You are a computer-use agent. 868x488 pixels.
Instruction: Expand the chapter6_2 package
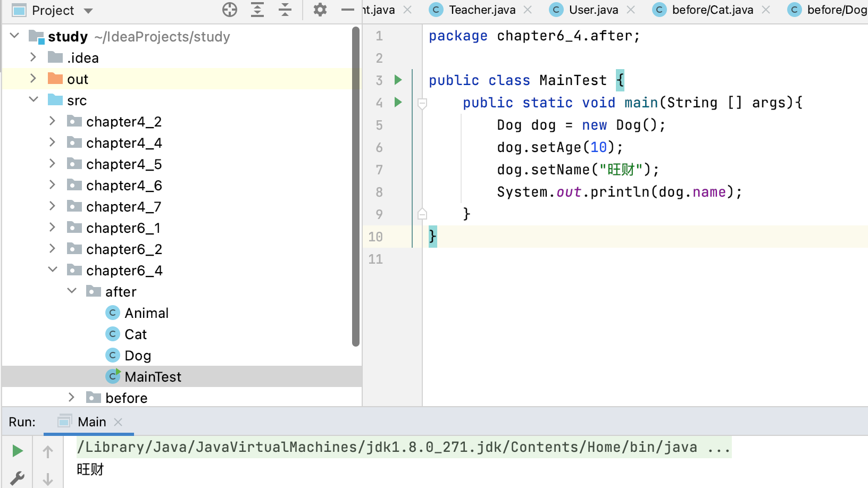click(x=52, y=248)
